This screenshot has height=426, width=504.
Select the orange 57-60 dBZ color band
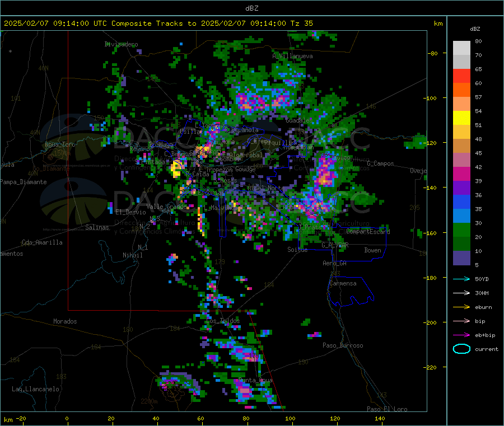461,90
